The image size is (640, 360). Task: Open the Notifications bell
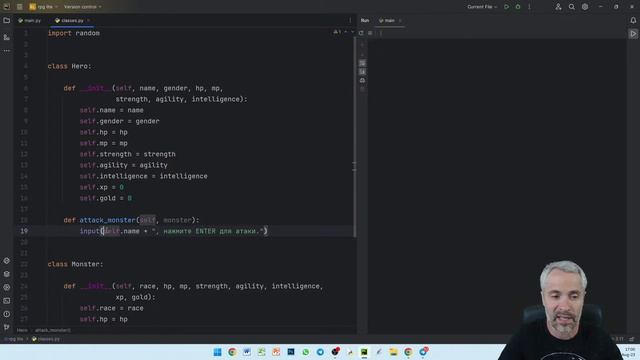pyautogui.click(x=633, y=20)
